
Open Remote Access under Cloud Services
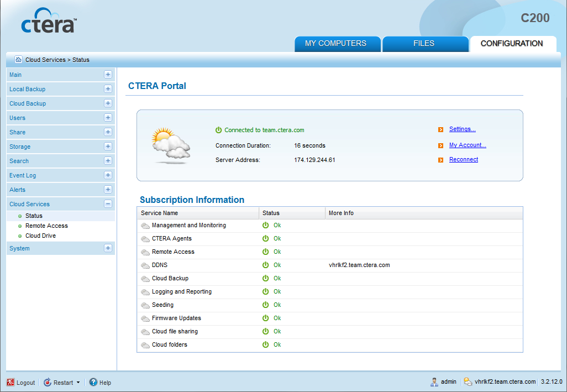coord(46,226)
